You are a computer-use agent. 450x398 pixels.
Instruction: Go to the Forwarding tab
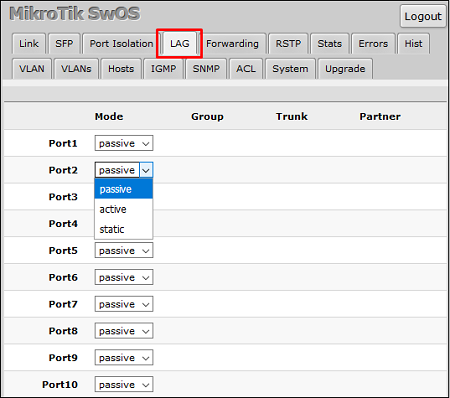click(x=232, y=44)
